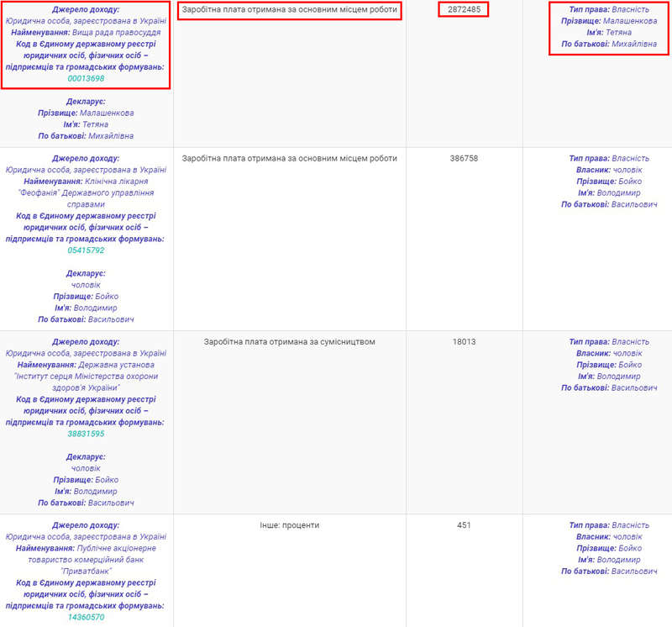672x627 pixels.
Task: Select the income amount 386758
Action: [464, 158]
